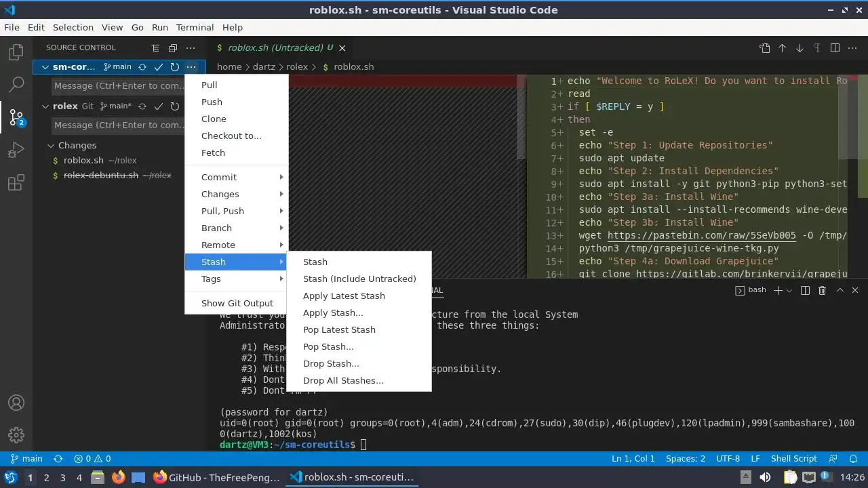The height and width of the screenshot is (488, 868).
Task: Open the Terminal menu in menu bar
Action: click(x=195, y=28)
